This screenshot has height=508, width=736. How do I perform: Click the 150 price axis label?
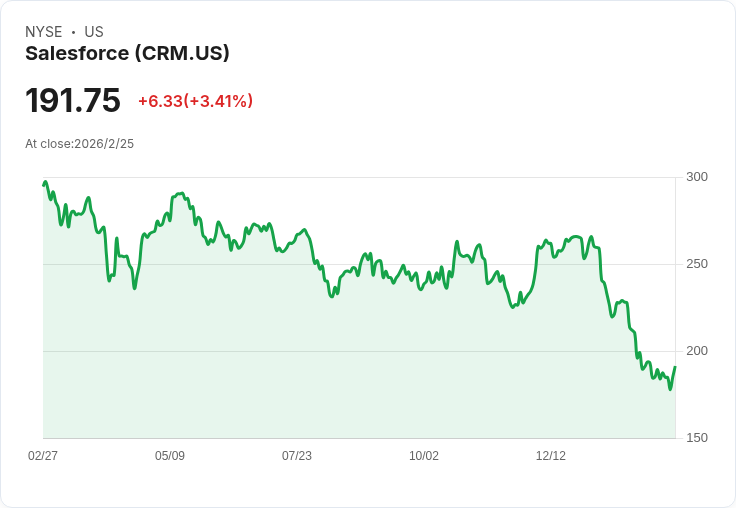click(697, 438)
